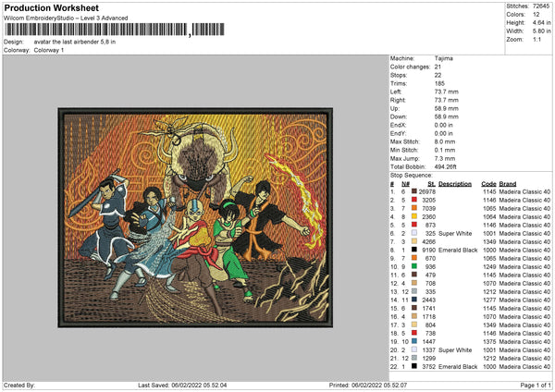Select the Width value 5.80 in

point(541,31)
